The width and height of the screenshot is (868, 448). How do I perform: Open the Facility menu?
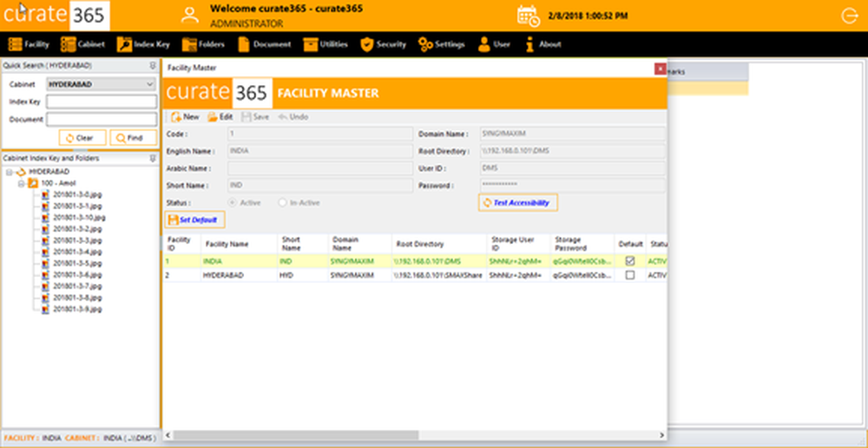pos(29,44)
